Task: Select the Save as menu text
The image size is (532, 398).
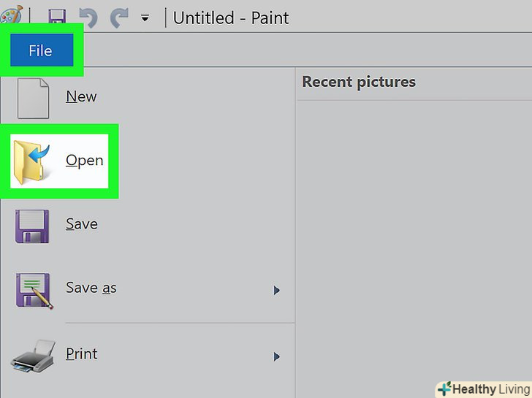Action: tap(91, 288)
